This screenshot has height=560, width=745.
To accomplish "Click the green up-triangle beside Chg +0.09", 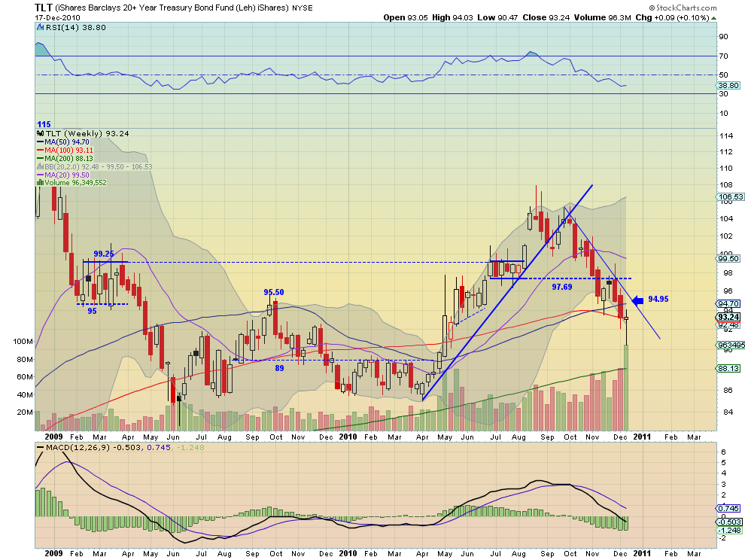I will pyautogui.click(x=713, y=18).
